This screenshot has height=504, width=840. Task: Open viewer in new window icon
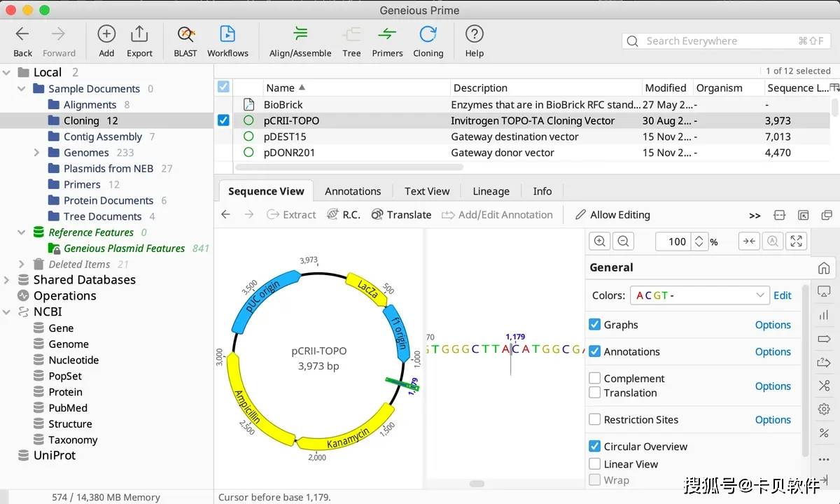827,215
